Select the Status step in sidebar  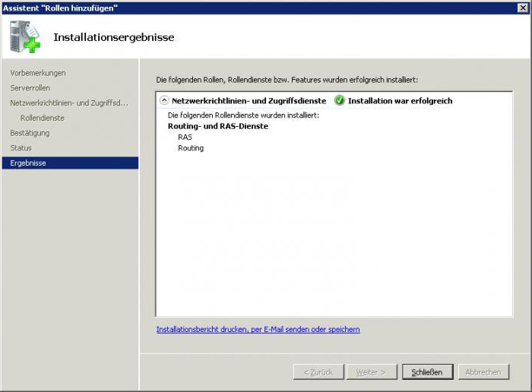(21, 147)
